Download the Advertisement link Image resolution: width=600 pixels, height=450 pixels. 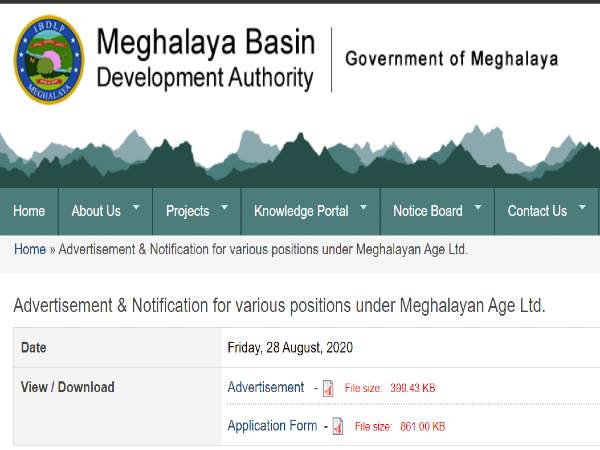click(x=266, y=387)
